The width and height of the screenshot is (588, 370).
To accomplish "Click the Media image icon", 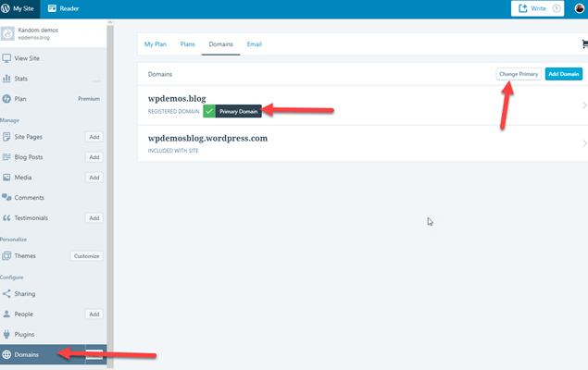I will [x=6, y=177].
